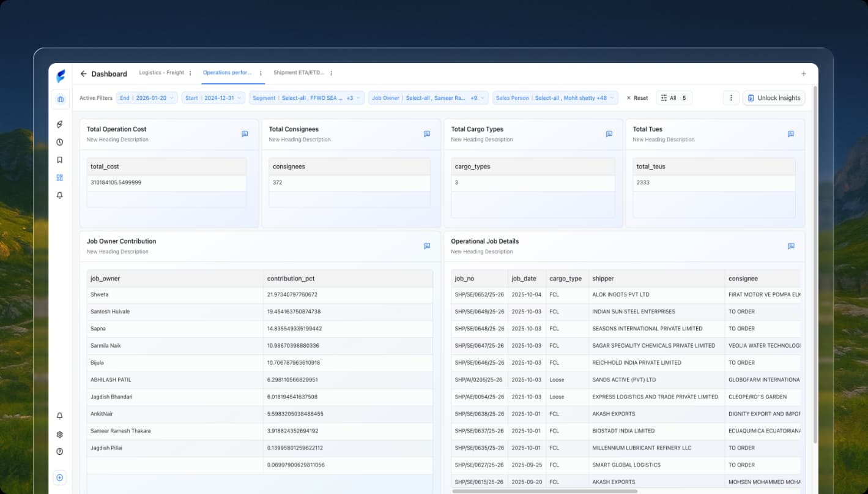Open the Dashboard home icon in sidebar
Screen dimensions: 868x494
click(59, 99)
